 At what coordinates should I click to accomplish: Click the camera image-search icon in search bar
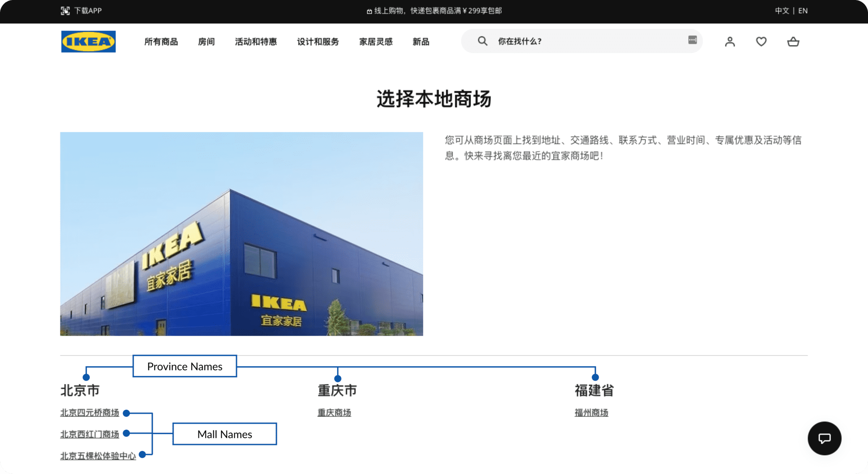pos(692,40)
